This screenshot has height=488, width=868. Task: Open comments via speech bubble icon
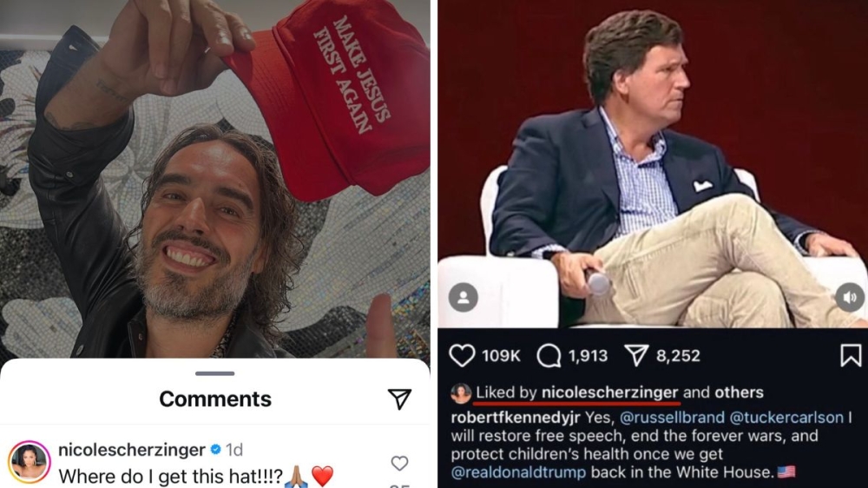pos(549,356)
